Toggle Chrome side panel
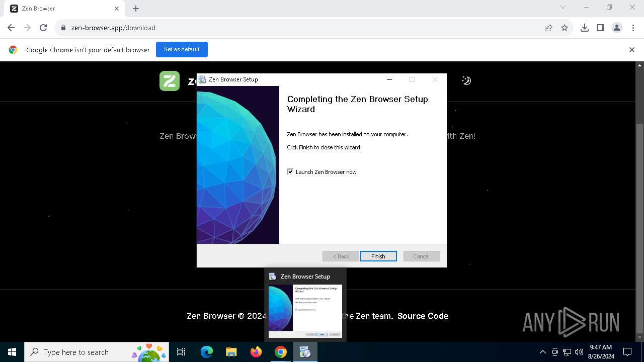644x362 pixels. pyautogui.click(x=601, y=28)
